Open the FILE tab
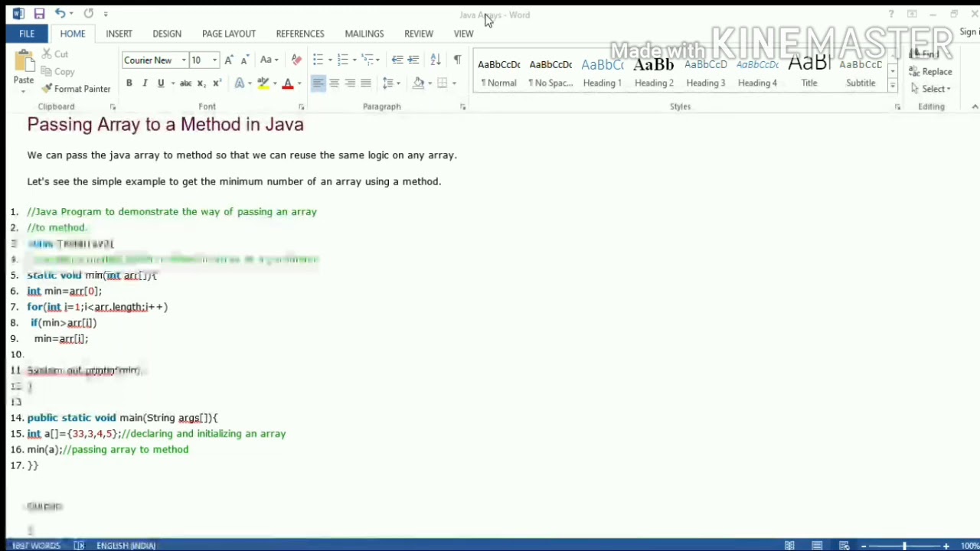 coord(27,34)
